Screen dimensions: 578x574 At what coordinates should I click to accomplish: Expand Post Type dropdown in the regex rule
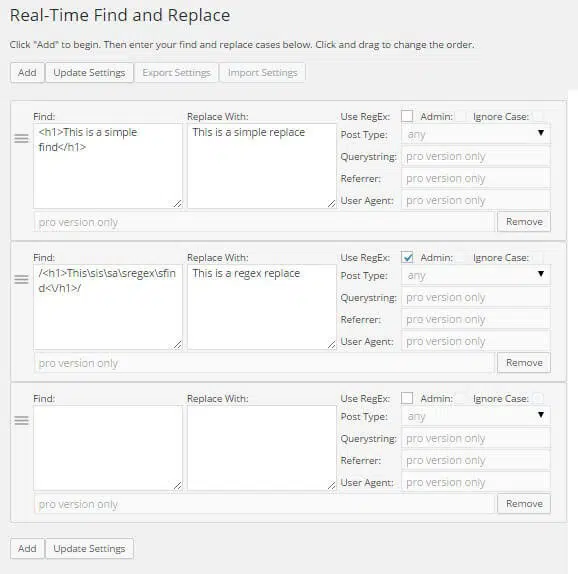476,275
